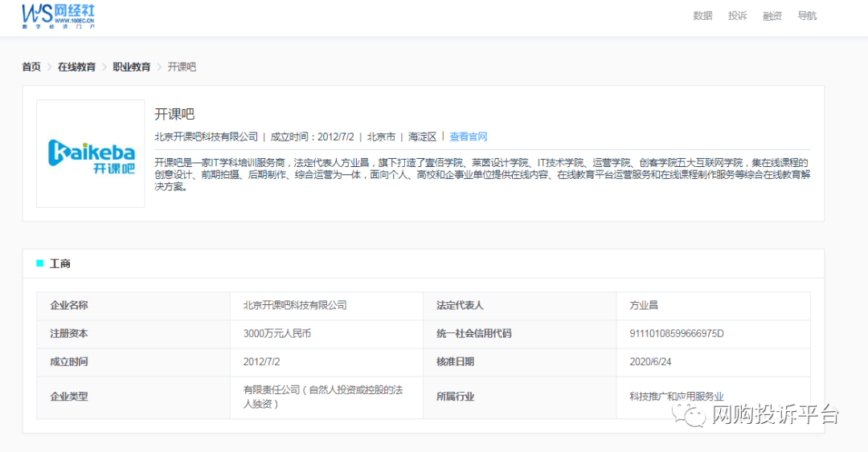Viewport: 868px width, 452px height.
Task: Select the value 科技推广和应用服务业
Action: pos(677,397)
